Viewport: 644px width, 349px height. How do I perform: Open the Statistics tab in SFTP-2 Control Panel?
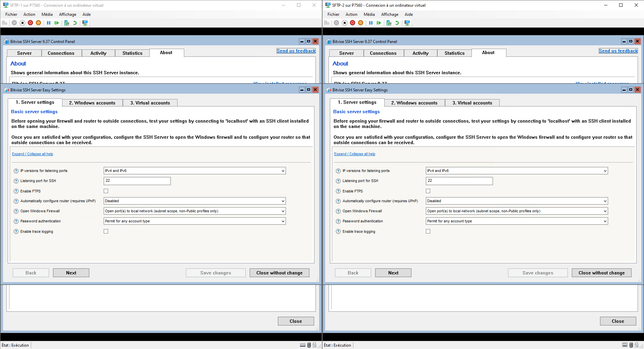pos(455,53)
